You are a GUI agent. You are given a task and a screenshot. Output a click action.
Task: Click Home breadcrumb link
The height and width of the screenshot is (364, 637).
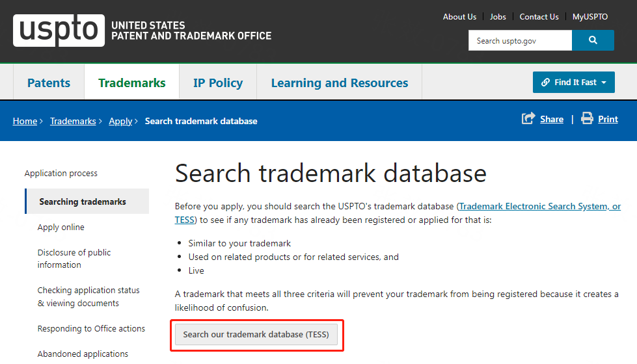coord(25,121)
